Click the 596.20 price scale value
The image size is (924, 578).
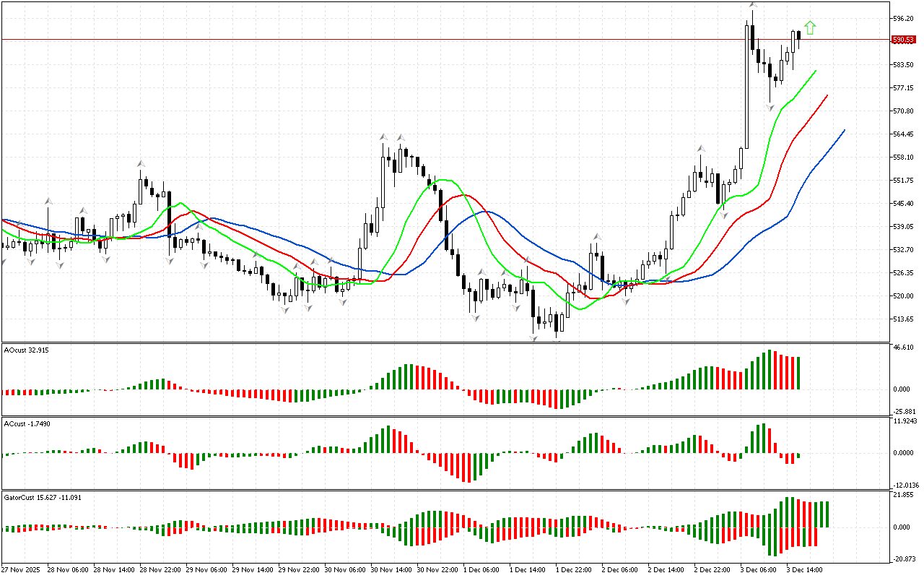tap(904, 18)
